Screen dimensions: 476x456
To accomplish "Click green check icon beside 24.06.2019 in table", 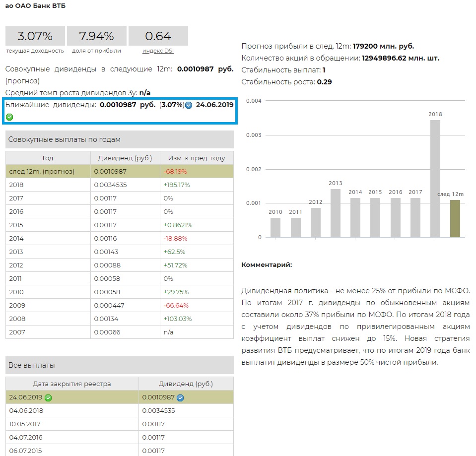I will click(48, 397).
